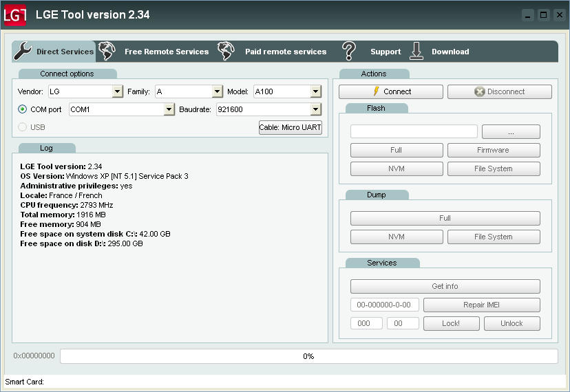Click the Cable: Micro UART button
The image size is (570, 392).
click(x=290, y=127)
